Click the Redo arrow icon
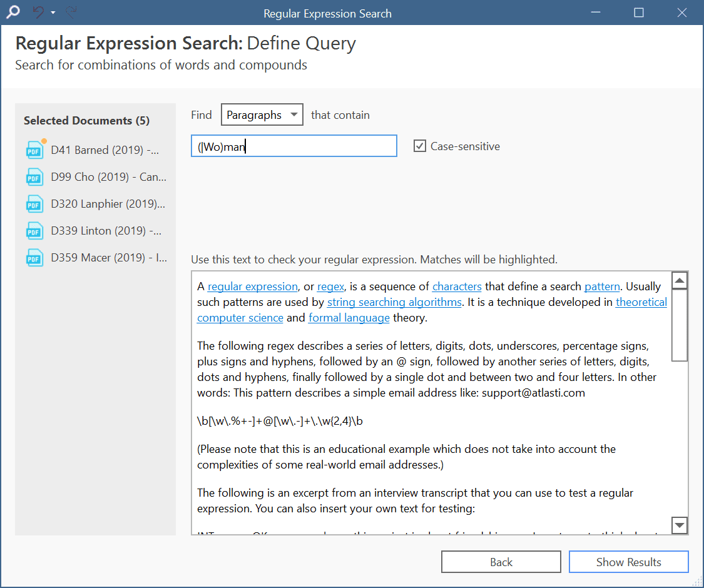 71,12
